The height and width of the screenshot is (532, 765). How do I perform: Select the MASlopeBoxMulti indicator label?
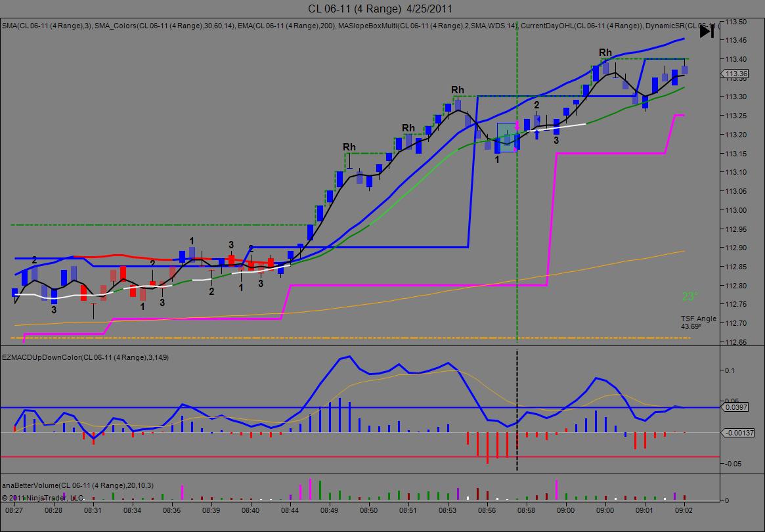(x=428, y=26)
